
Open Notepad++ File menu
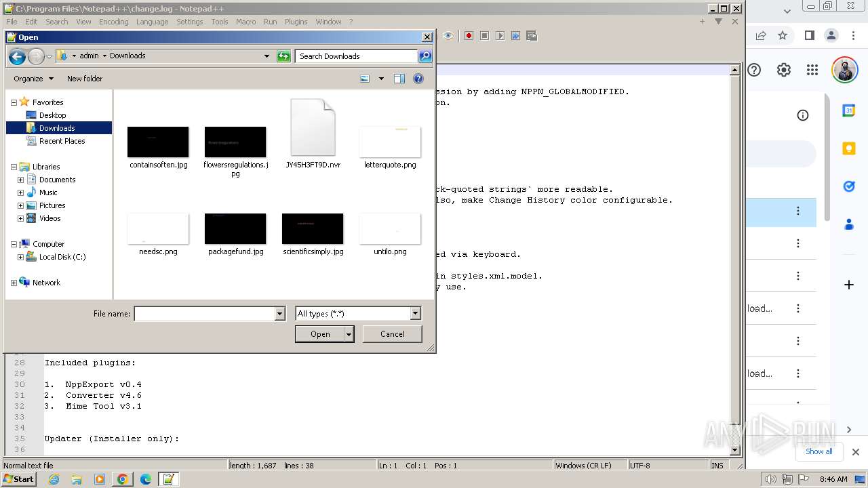pyautogui.click(x=12, y=22)
